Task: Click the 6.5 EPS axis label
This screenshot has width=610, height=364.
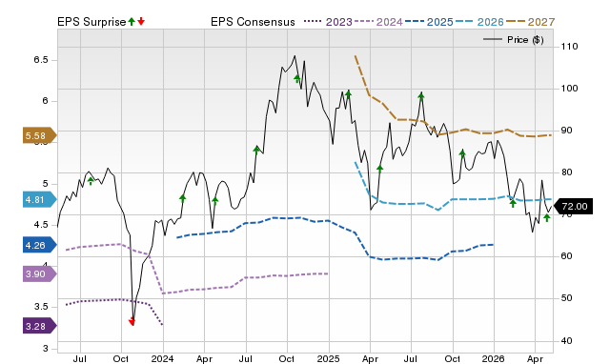Action: [41, 59]
